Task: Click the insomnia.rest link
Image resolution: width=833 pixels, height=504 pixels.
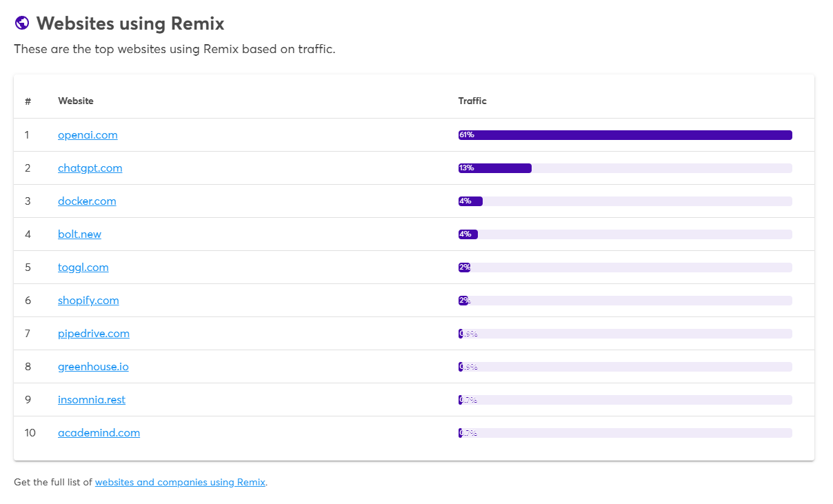Action: 92,400
